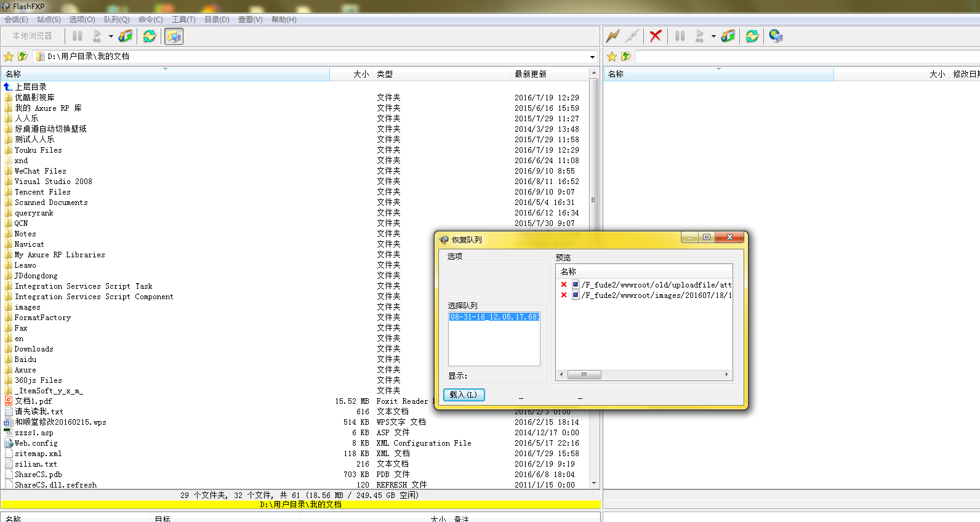Click the remote disconnect plug icon
This screenshot has width=980, height=522.
[632, 36]
